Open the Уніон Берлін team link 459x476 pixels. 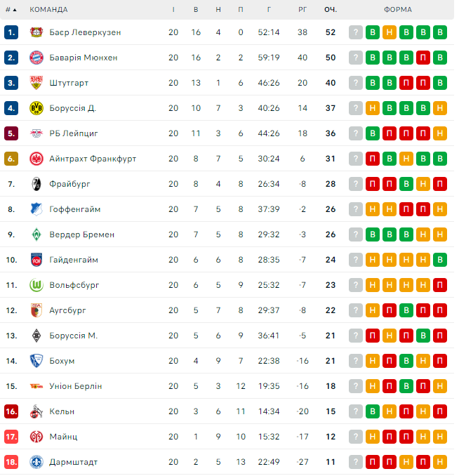[76, 386]
